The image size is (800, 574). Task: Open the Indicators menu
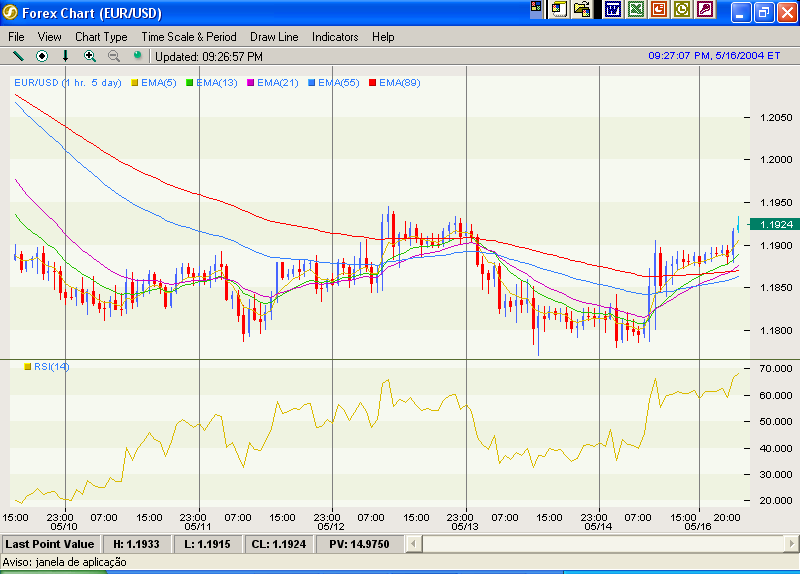point(335,37)
